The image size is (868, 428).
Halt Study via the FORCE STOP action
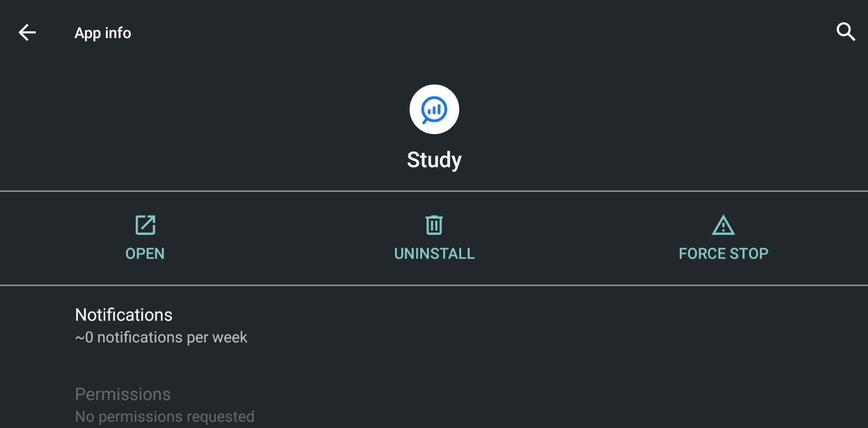[x=723, y=238]
